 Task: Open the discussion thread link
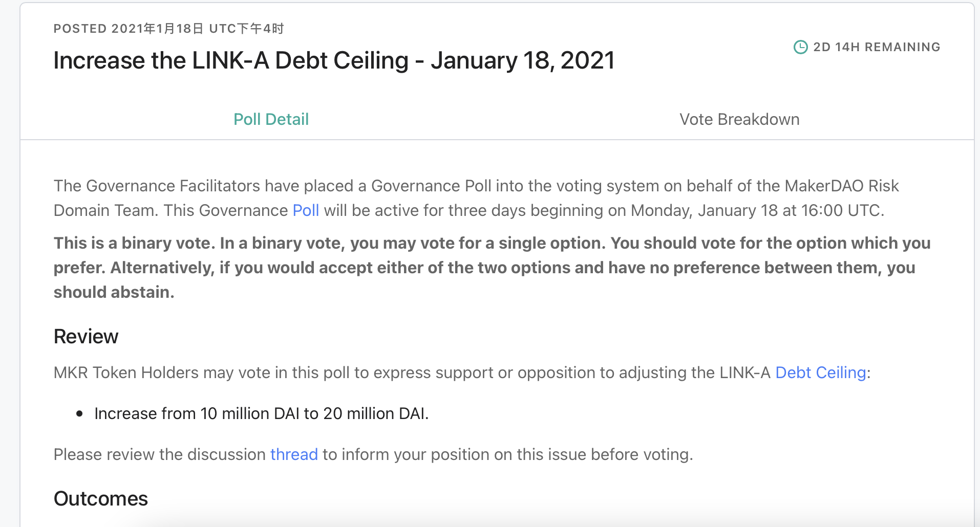pyautogui.click(x=294, y=454)
